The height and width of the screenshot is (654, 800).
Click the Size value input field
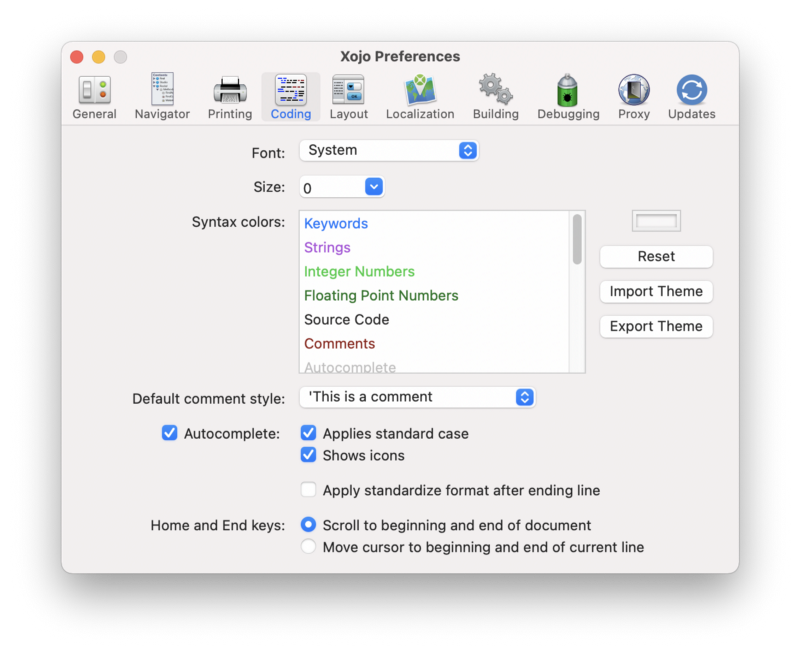(332, 187)
